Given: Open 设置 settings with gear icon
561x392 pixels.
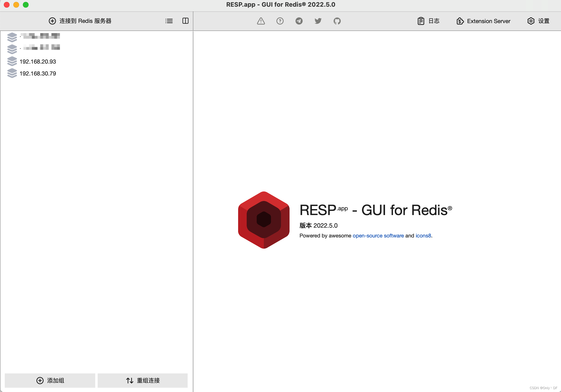Looking at the screenshot, I should 538,21.
